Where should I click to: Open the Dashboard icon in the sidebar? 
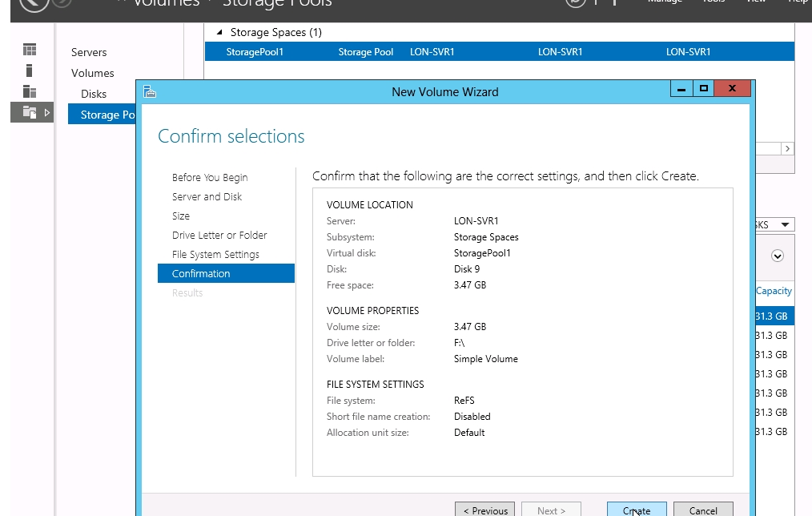30,50
